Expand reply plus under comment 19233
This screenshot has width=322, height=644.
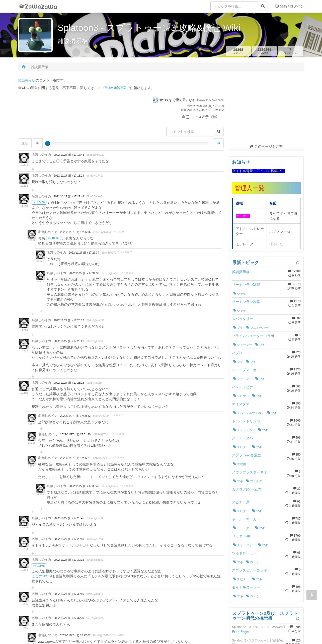33,553
